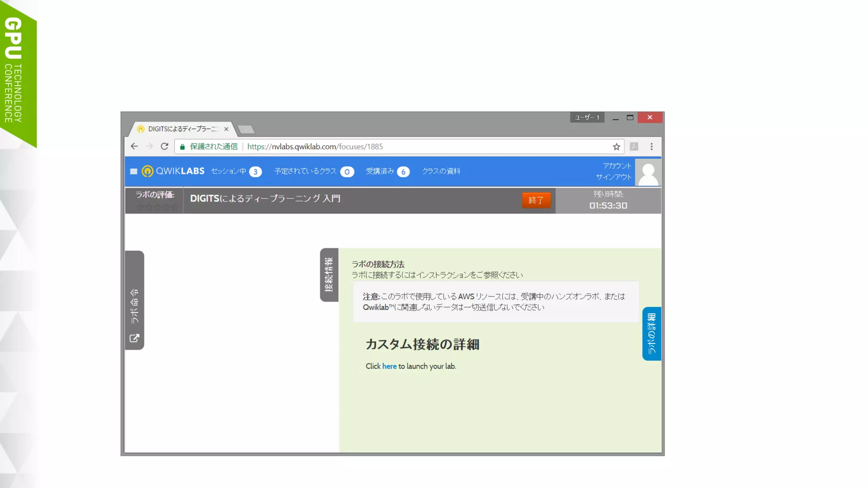This screenshot has width=868, height=488.
Task: Open 予定されているクラス in the navigation bar
Action: point(305,171)
